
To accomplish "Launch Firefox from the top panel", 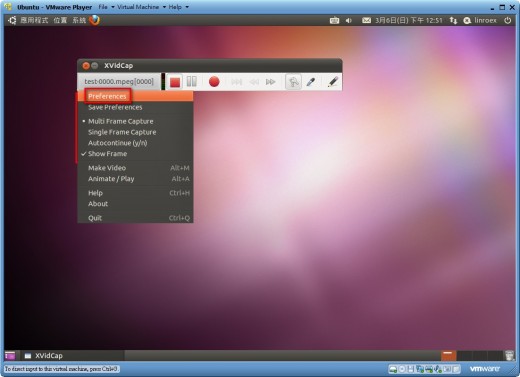I will pos(95,20).
